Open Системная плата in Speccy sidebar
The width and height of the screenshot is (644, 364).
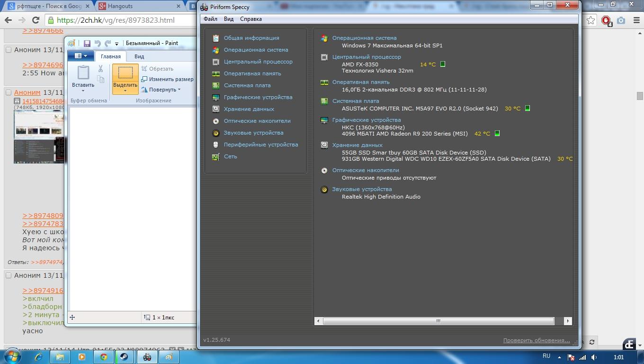tap(247, 85)
